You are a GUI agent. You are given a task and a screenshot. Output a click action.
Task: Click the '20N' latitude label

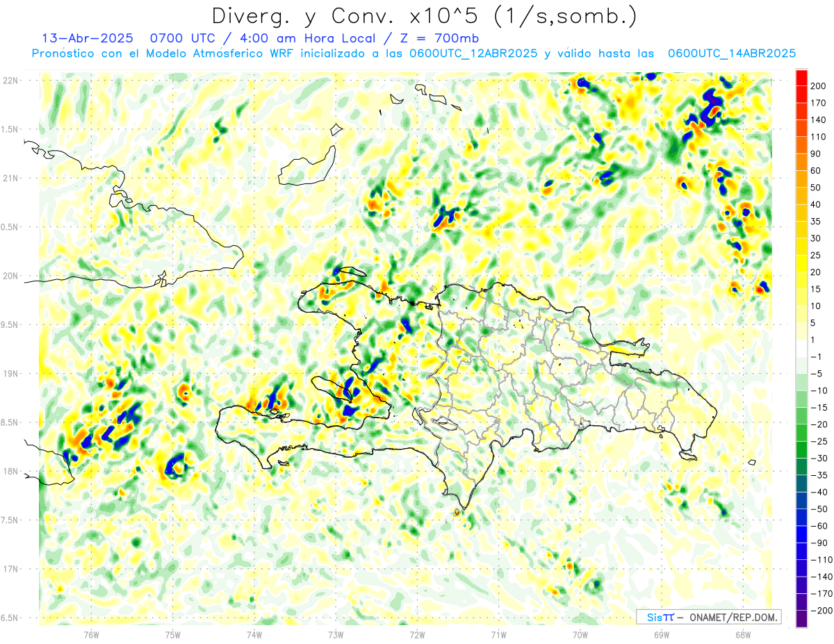(11, 276)
